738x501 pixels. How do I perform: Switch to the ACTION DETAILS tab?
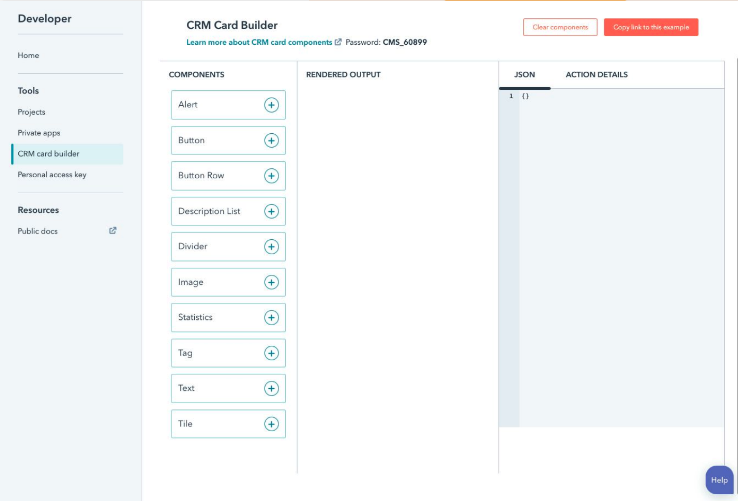click(x=596, y=74)
